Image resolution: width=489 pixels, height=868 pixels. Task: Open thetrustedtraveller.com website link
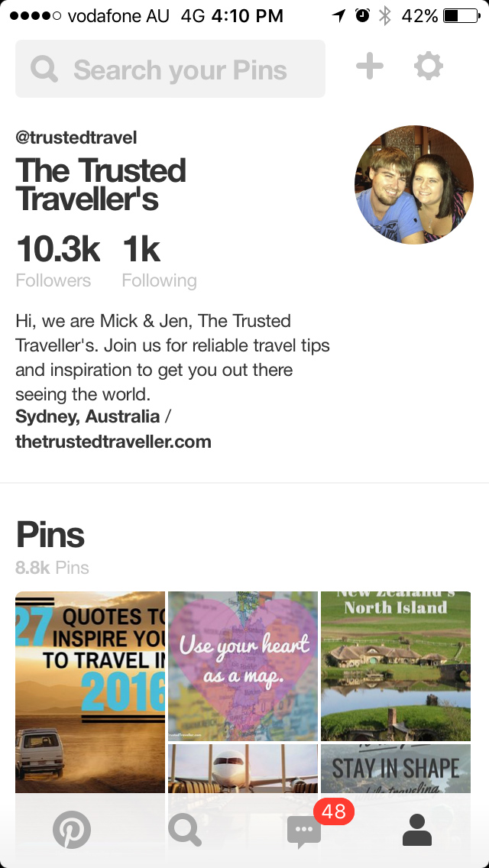113,442
